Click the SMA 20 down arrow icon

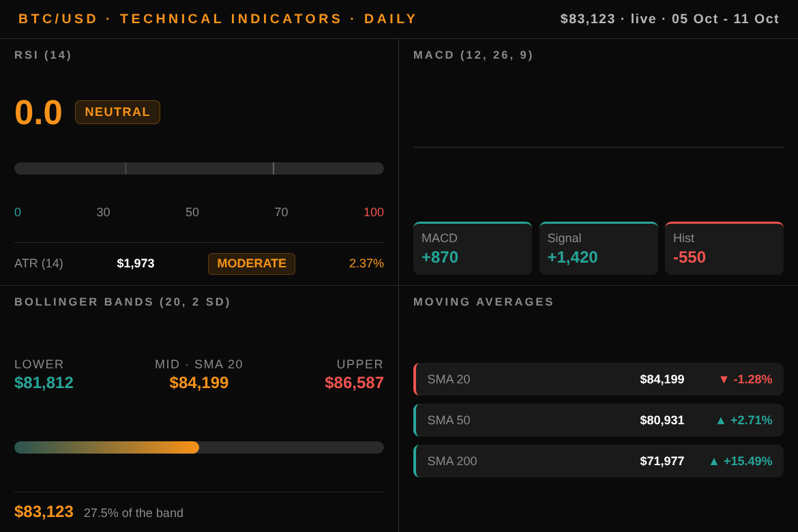coord(724,380)
